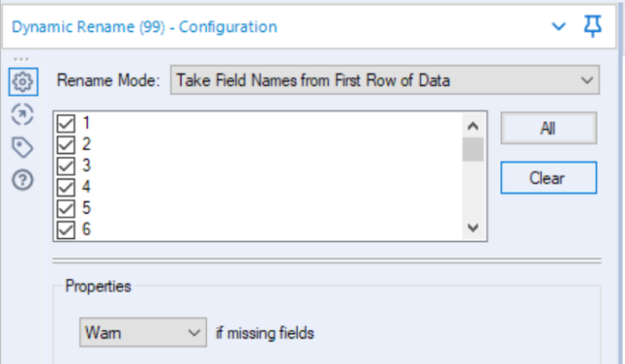Pin the Configuration window
This screenshot has height=364, width=625.
click(x=593, y=26)
